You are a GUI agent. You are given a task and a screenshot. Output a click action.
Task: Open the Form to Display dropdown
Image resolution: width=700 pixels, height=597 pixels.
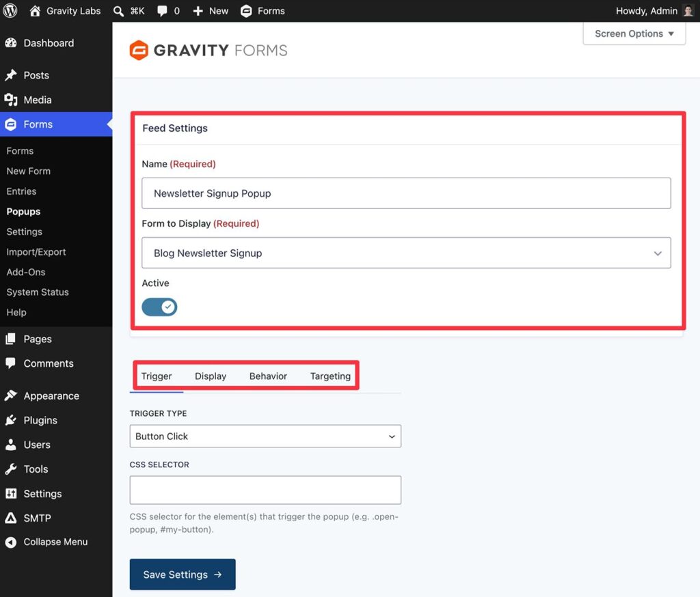coord(406,253)
